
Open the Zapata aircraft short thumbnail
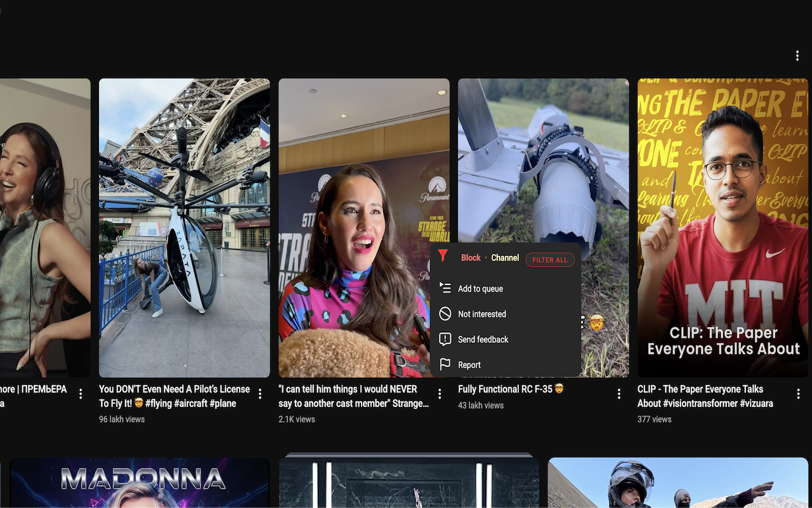185,228
